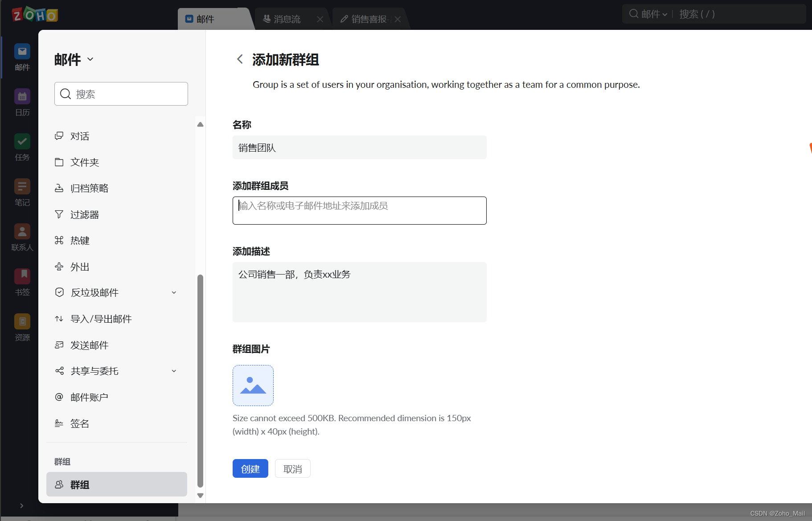Image resolution: width=812 pixels, height=521 pixels.
Task: Focus the 添加描述 text area
Action: pos(360,292)
